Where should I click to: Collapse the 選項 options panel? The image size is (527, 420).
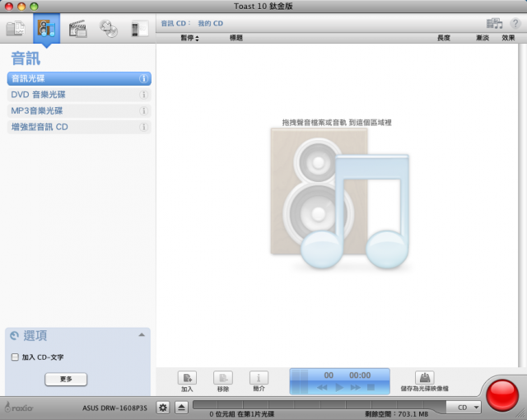(x=142, y=335)
